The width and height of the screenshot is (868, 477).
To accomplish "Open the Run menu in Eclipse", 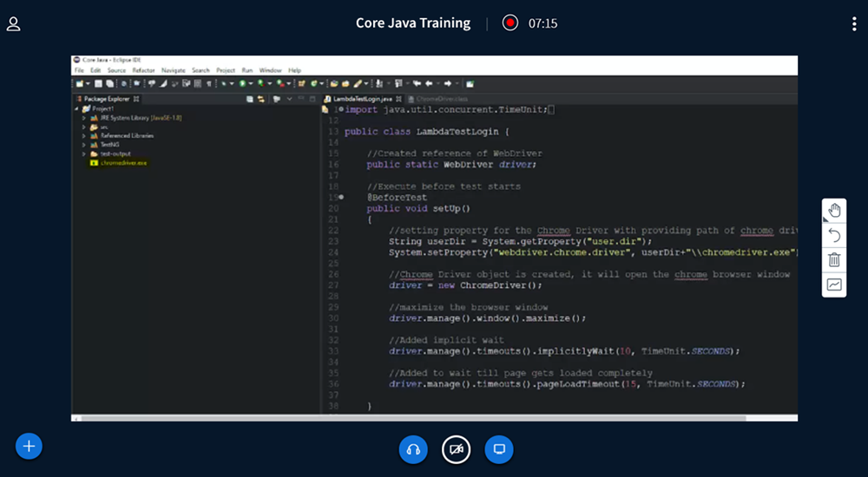I will 247,70.
